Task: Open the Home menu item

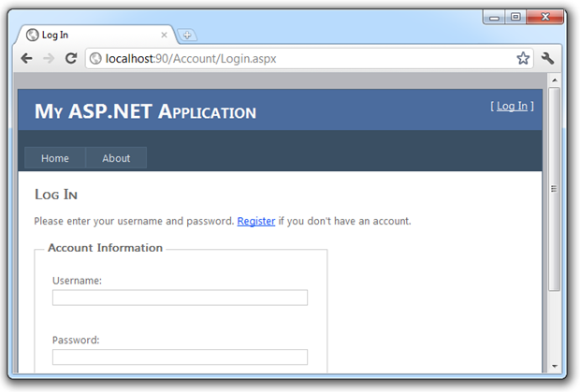Action: coord(55,158)
